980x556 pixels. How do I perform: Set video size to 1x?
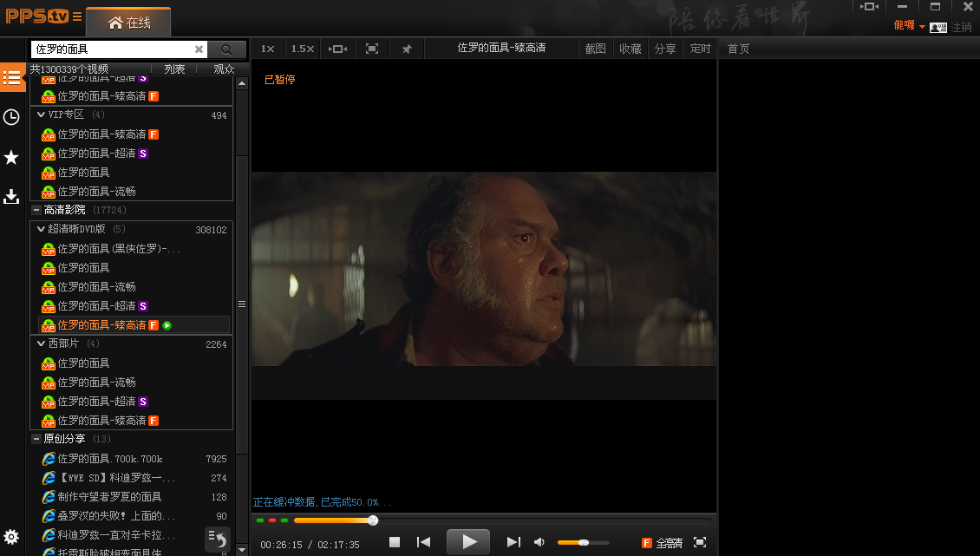point(267,49)
